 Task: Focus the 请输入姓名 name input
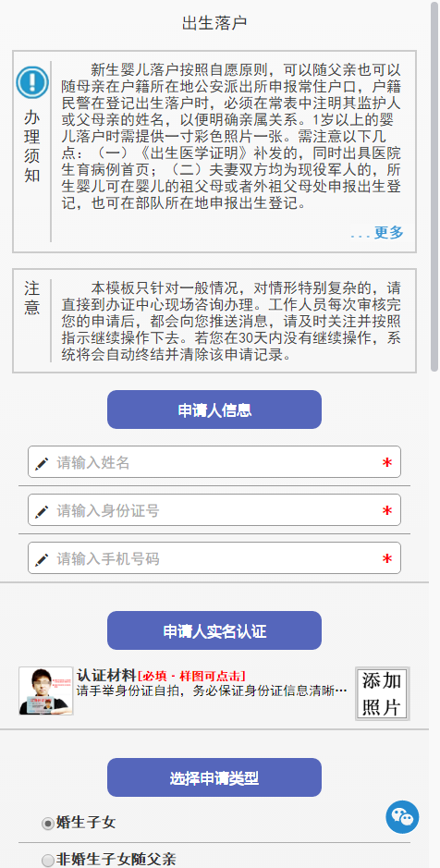click(214, 462)
